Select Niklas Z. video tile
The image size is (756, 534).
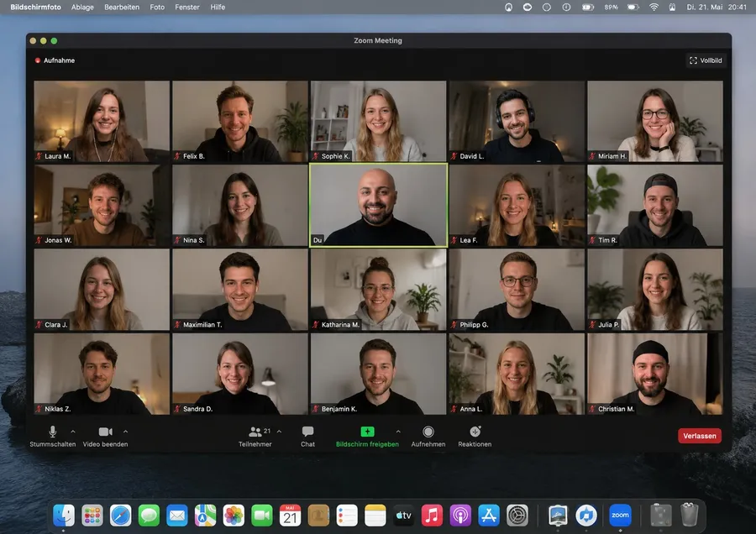[102, 374]
